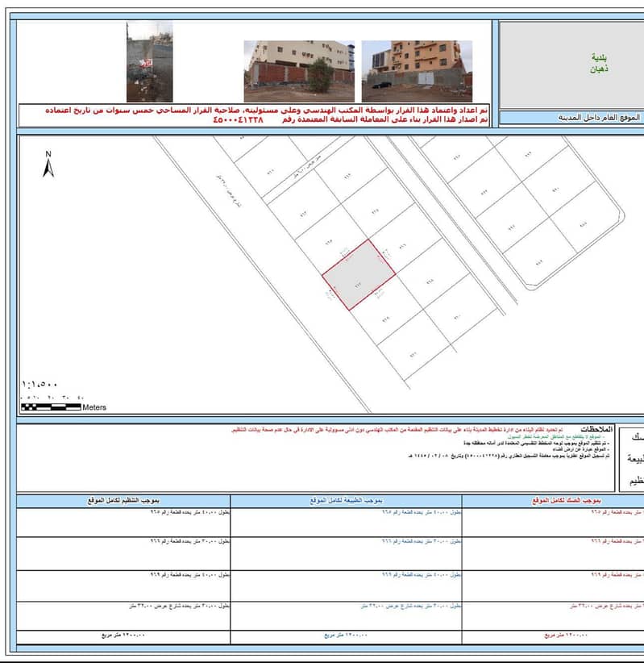Click plot ٩٦٥ northwest of the highlighted plot
This screenshot has height=663, width=644.
[x=329, y=242]
